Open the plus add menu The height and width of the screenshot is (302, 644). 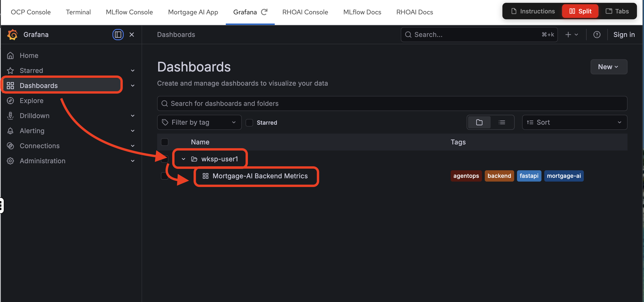point(572,35)
